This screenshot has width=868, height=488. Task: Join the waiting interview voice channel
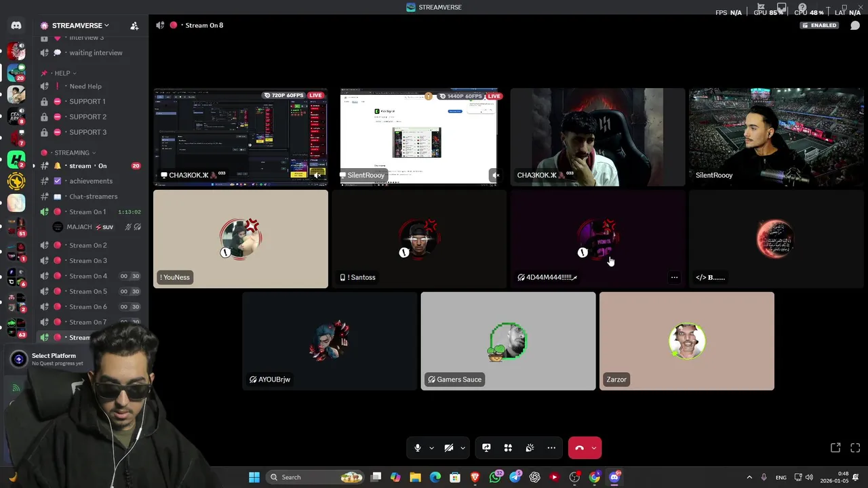(x=90, y=53)
